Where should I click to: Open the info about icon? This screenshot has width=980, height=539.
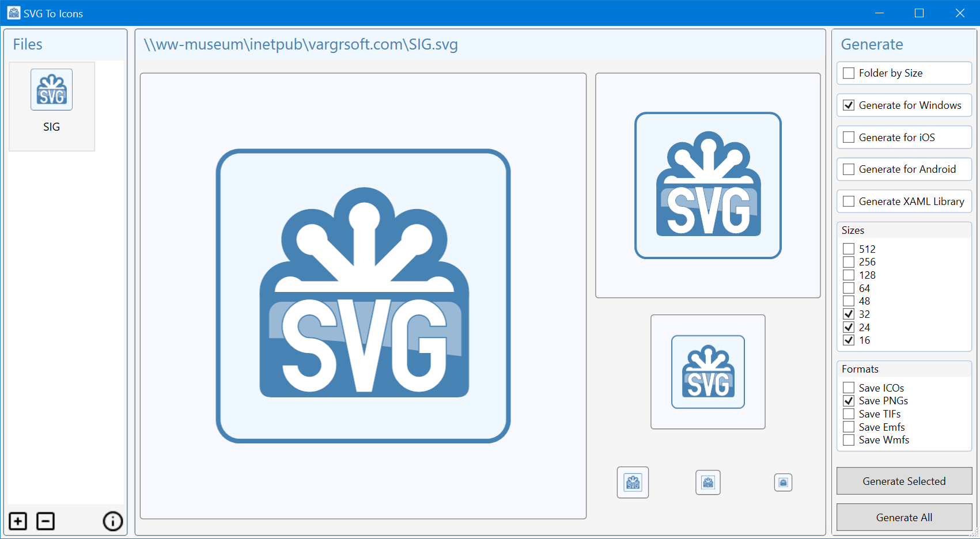(x=113, y=521)
